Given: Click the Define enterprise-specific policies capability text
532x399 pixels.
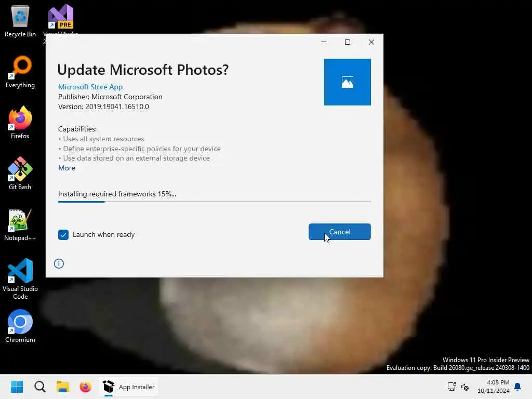Looking at the screenshot, I should [139, 149].
